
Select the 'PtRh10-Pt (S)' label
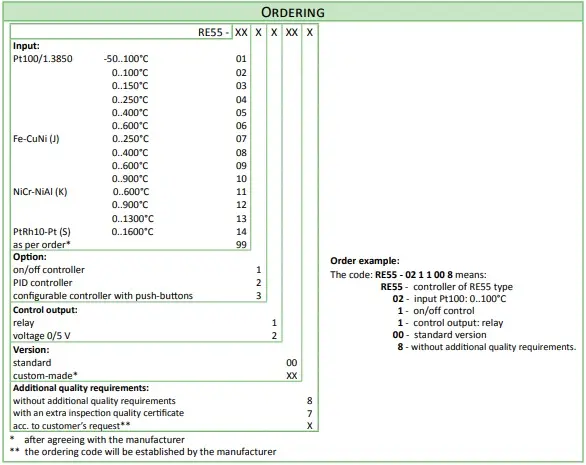tap(42, 232)
